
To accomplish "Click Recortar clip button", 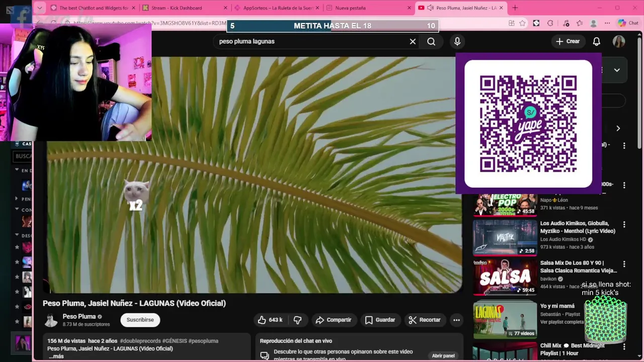I will pyautogui.click(x=425, y=320).
